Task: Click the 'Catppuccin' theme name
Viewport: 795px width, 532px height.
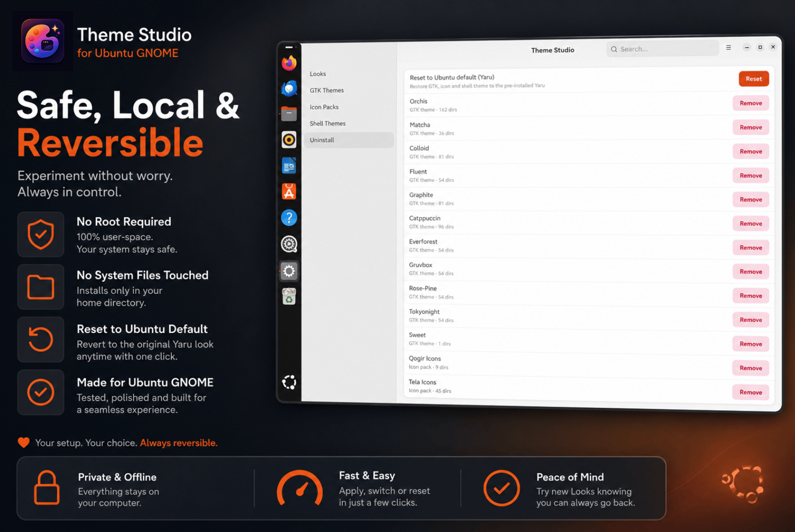Action: point(425,218)
